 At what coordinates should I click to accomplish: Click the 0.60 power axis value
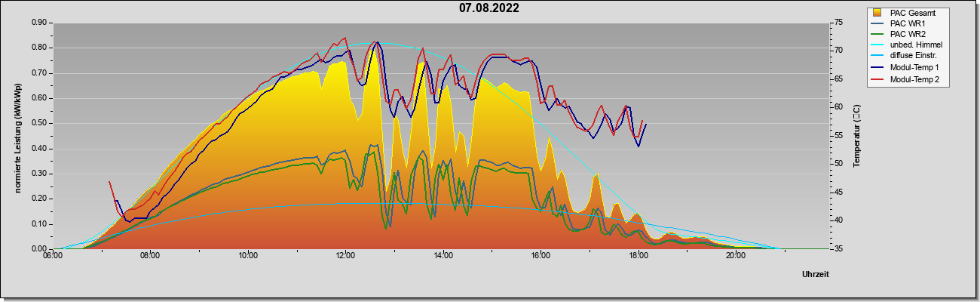(39, 98)
